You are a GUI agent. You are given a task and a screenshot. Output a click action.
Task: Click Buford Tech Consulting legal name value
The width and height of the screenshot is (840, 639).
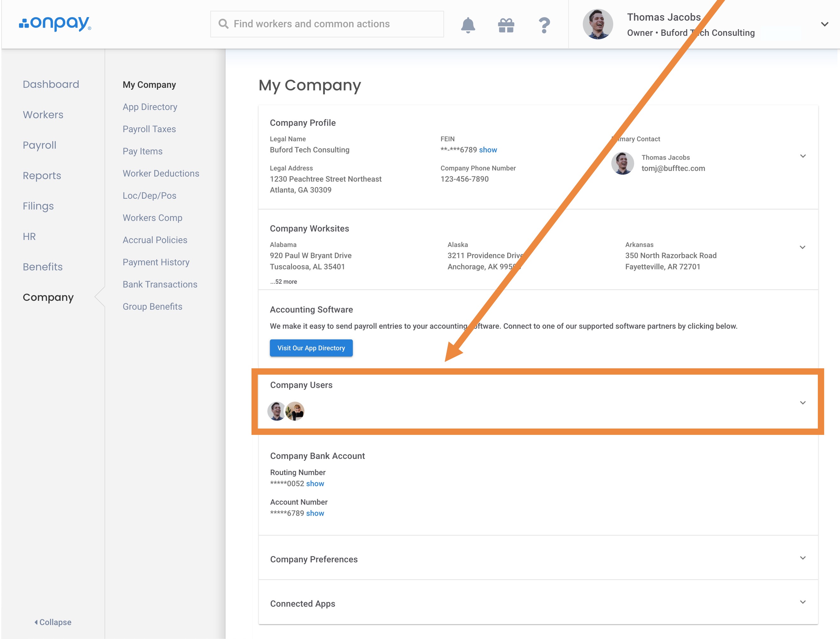tap(309, 150)
